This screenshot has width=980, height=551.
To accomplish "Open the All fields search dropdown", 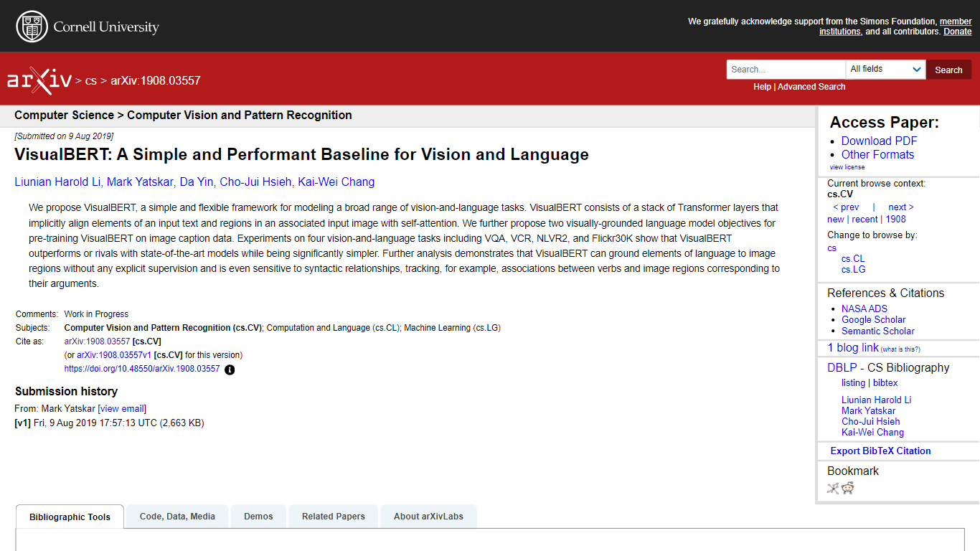I will (885, 70).
